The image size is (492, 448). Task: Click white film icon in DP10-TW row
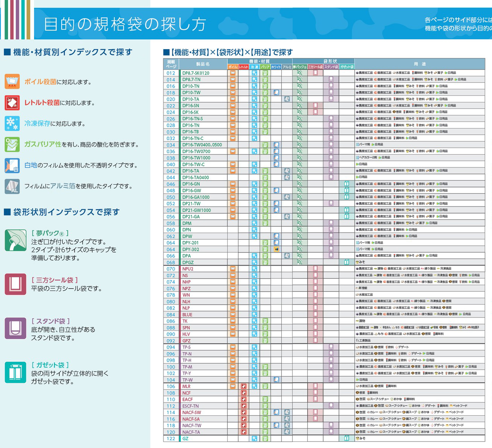pos(276,93)
